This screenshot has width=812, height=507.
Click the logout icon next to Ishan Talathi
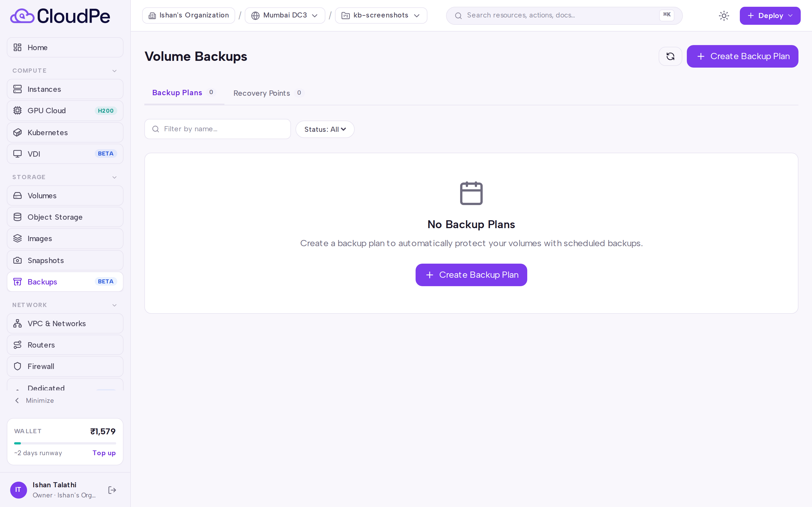(x=112, y=490)
